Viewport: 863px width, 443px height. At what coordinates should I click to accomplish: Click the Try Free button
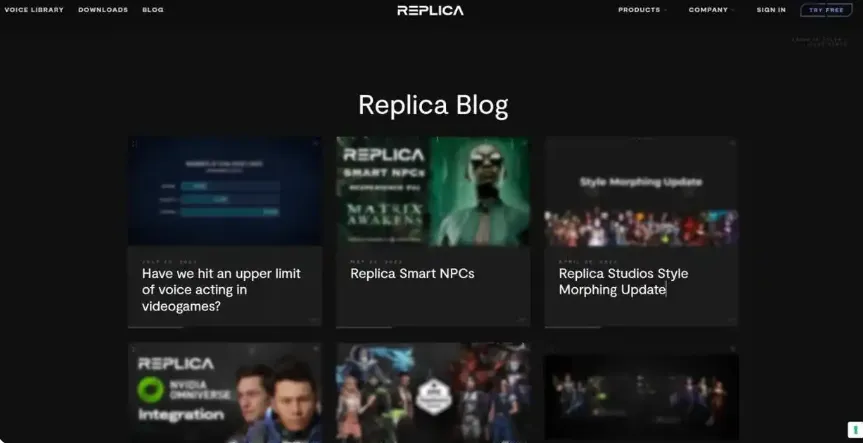click(x=826, y=10)
